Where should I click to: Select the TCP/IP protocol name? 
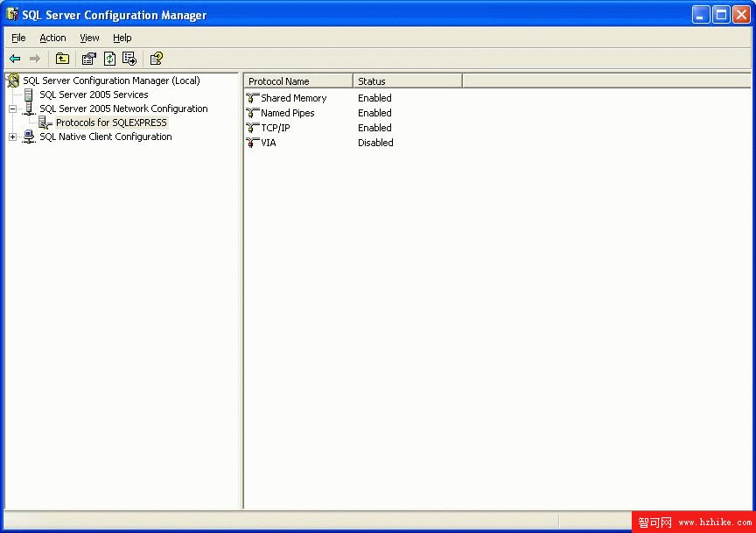click(276, 128)
